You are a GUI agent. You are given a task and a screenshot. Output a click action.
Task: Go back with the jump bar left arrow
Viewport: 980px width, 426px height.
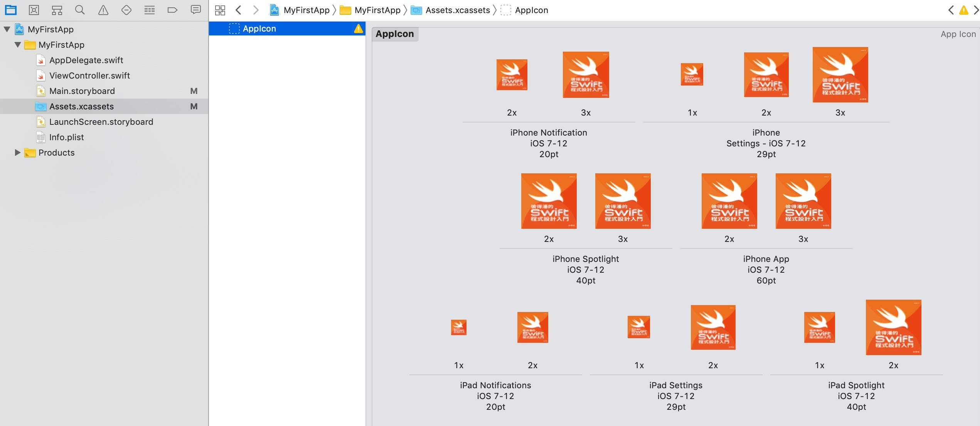[239, 10]
